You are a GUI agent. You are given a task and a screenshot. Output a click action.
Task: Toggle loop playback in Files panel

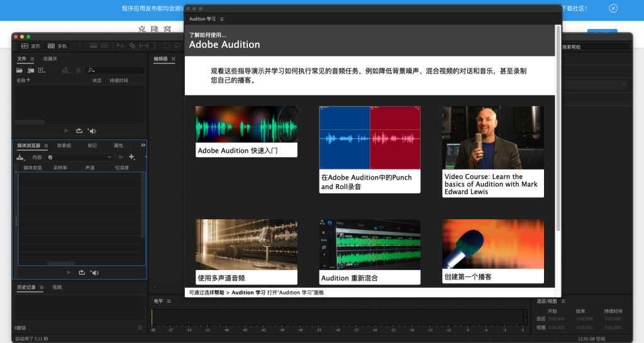(79, 131)
